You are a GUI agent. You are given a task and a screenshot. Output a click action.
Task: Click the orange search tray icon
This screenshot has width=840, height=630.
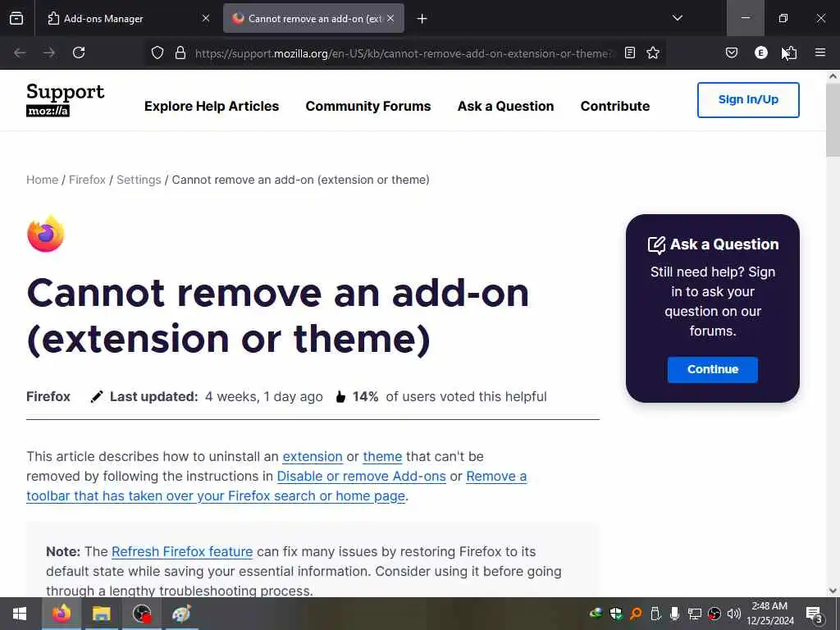click(x=636, y=614)
